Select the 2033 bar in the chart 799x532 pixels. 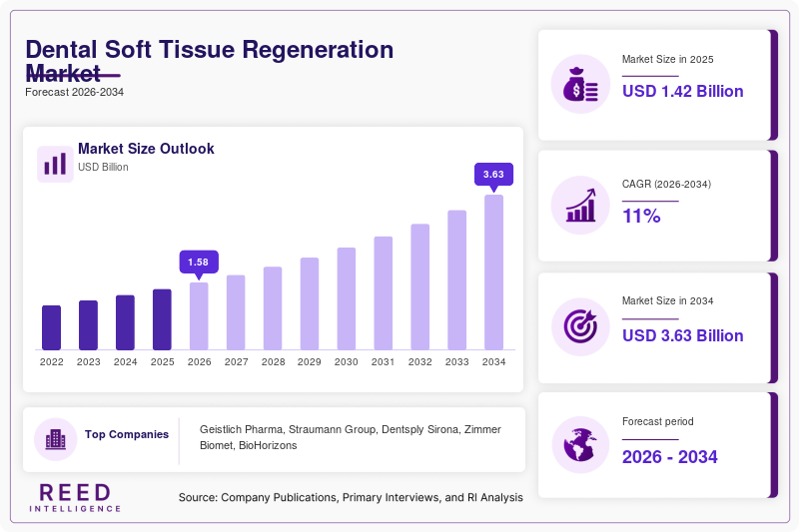[457, 280]
